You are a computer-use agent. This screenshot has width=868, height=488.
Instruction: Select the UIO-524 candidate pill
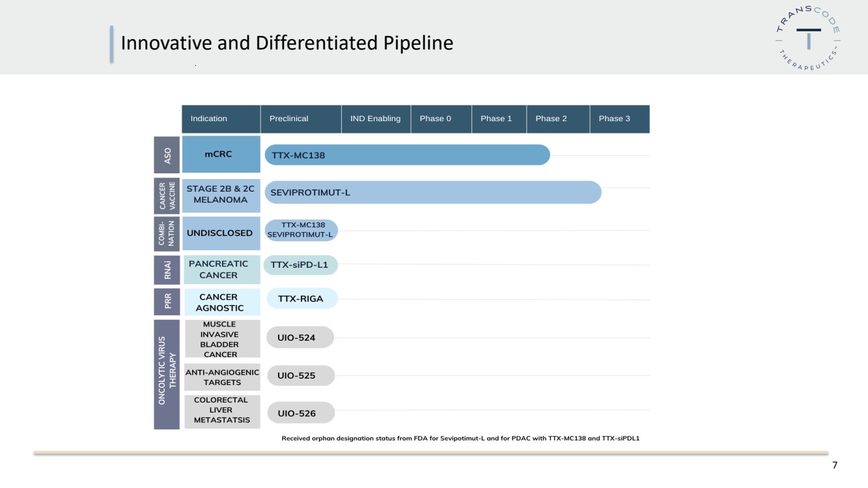[x=300, y=337]
